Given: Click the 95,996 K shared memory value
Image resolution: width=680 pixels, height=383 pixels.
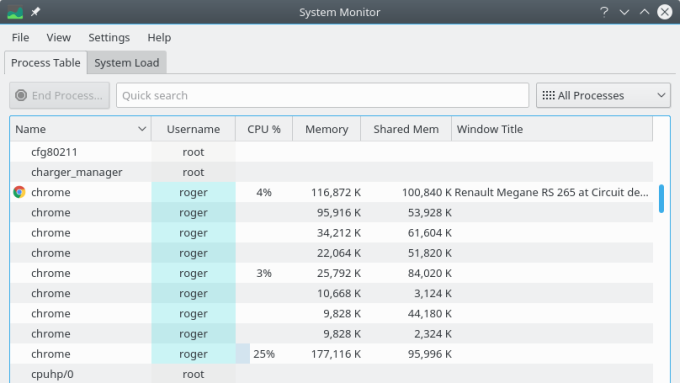Looking at the screenshot, I should click(x=430, y=354).
